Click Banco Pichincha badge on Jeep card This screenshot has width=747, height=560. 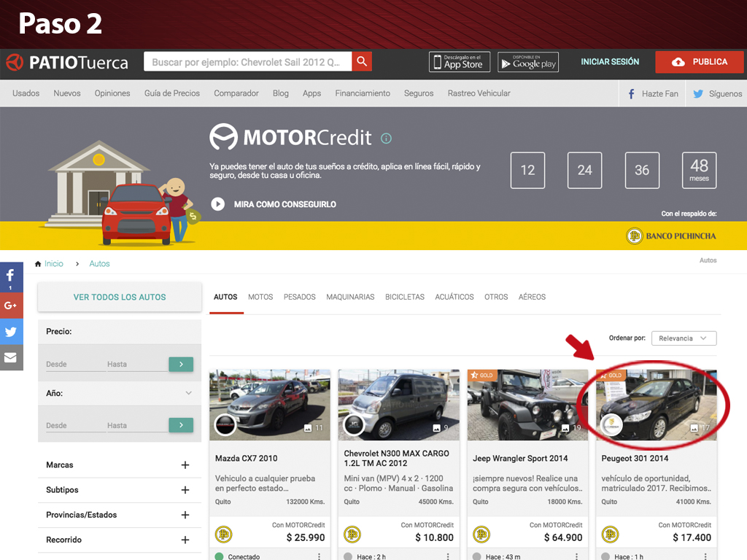click(481, 534)
